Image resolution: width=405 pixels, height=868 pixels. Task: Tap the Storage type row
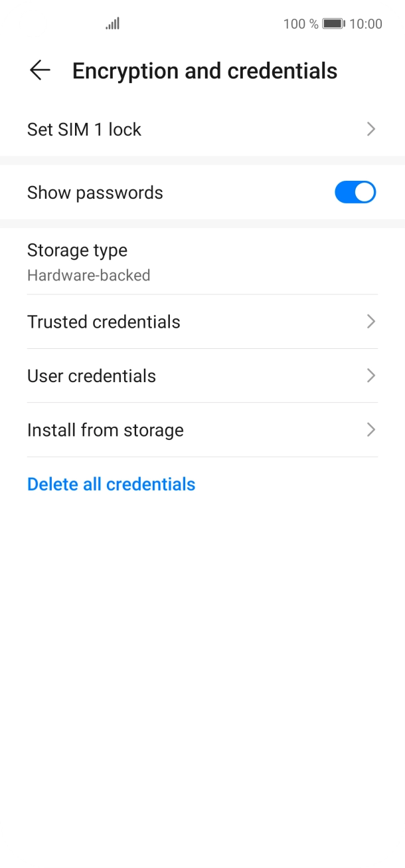pos(77,251)
